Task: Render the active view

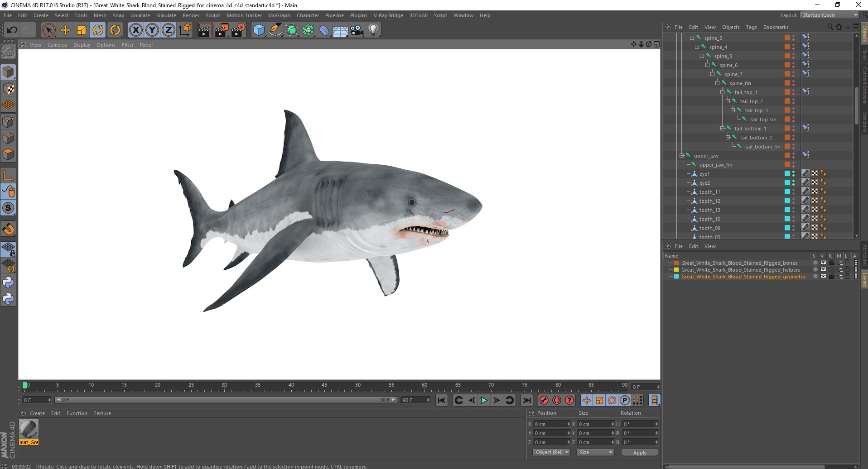Action: point(205,30)
